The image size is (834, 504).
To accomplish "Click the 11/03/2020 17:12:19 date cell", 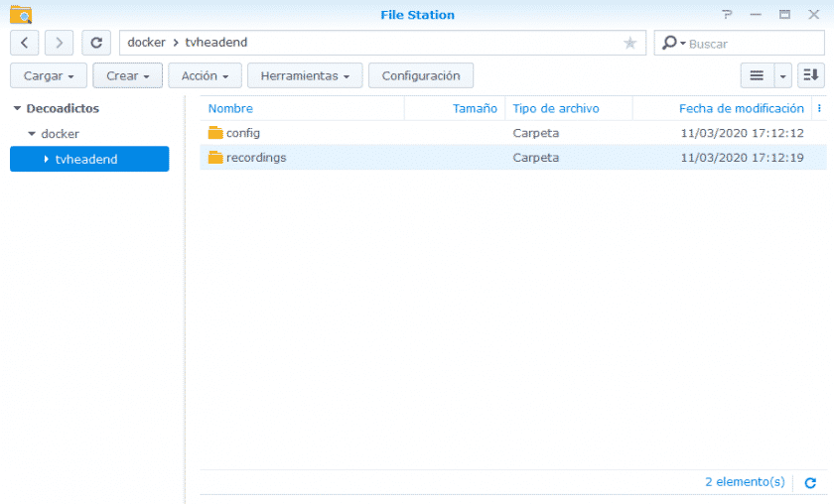I will coord(742,158).
